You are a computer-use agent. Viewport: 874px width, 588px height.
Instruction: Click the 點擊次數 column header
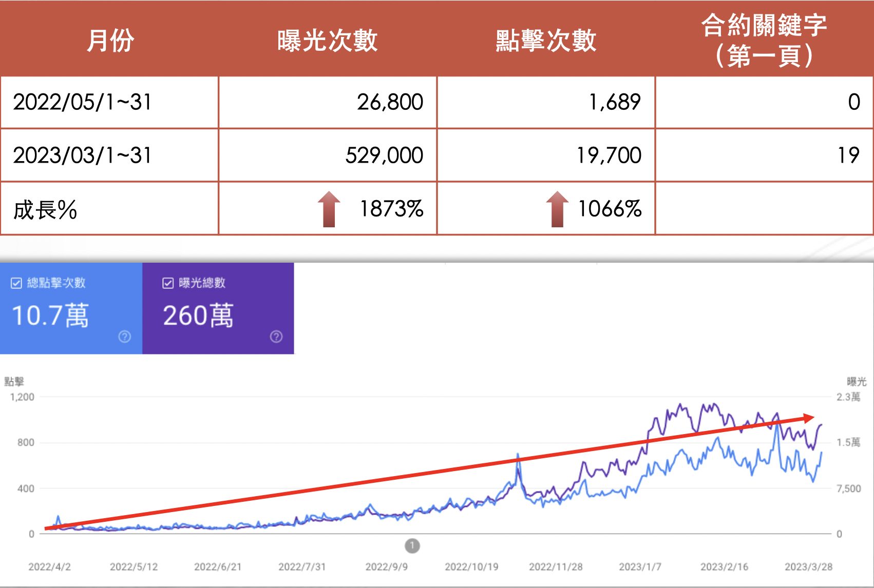(x=546, y=40)
